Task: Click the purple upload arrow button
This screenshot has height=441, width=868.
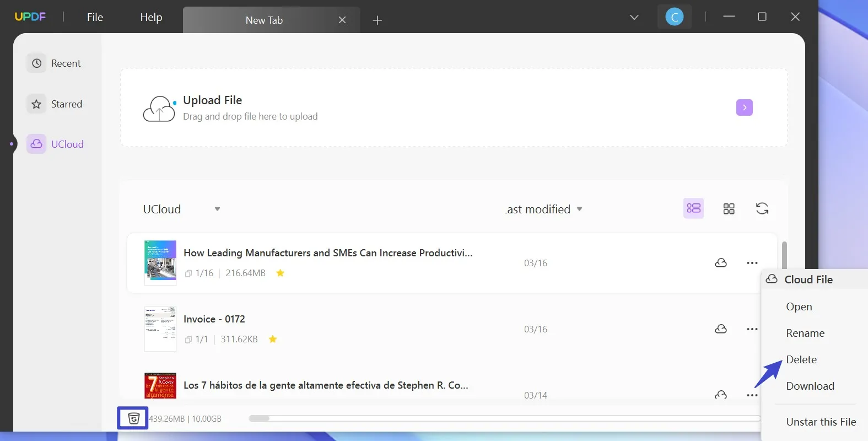Action: (x=744, y=107)
